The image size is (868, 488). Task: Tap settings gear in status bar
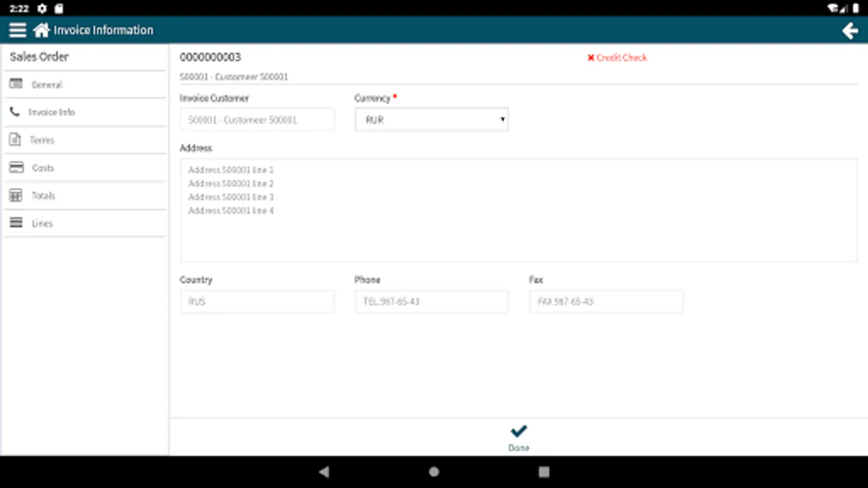(x=42, y=8)
